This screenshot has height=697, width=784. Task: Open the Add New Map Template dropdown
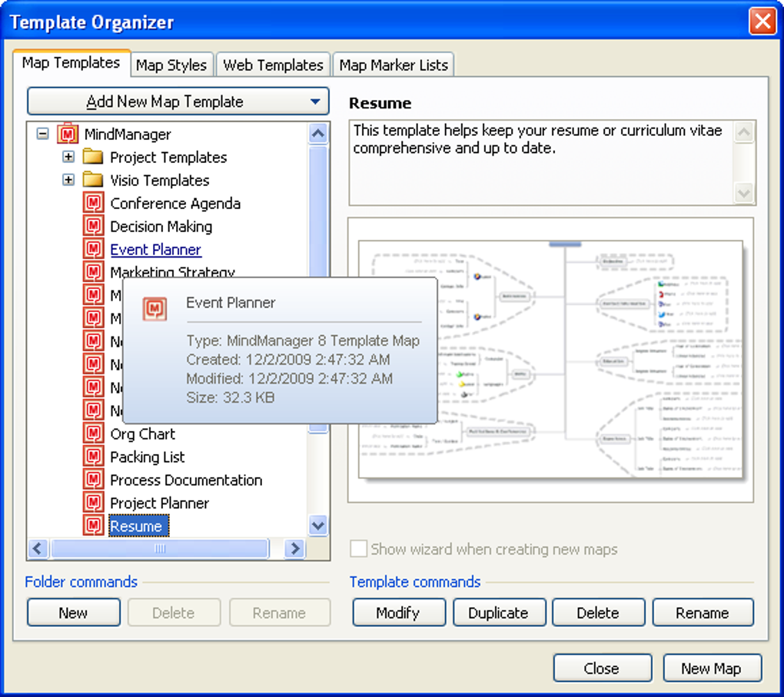pos(178,101)
